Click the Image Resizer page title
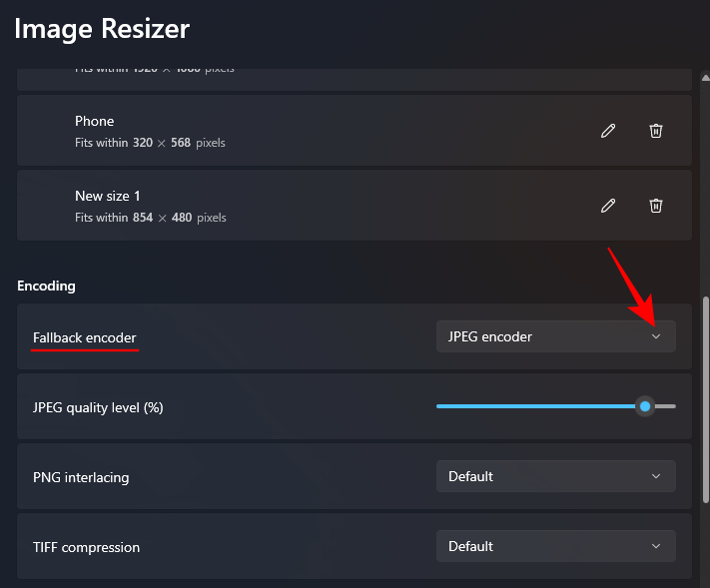Screen dimensions: 710x588 click(x=102, y=28)
